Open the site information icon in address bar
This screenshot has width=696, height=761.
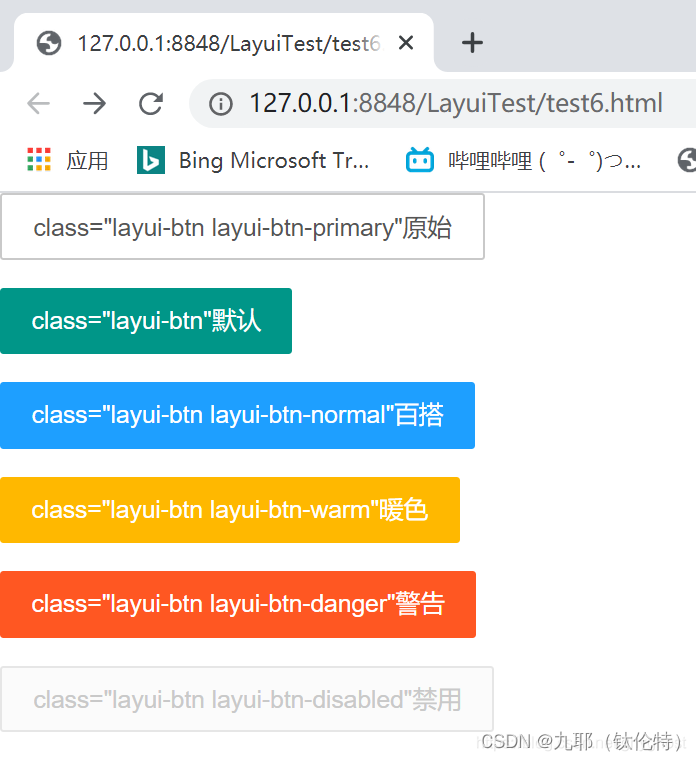(221, 104)
